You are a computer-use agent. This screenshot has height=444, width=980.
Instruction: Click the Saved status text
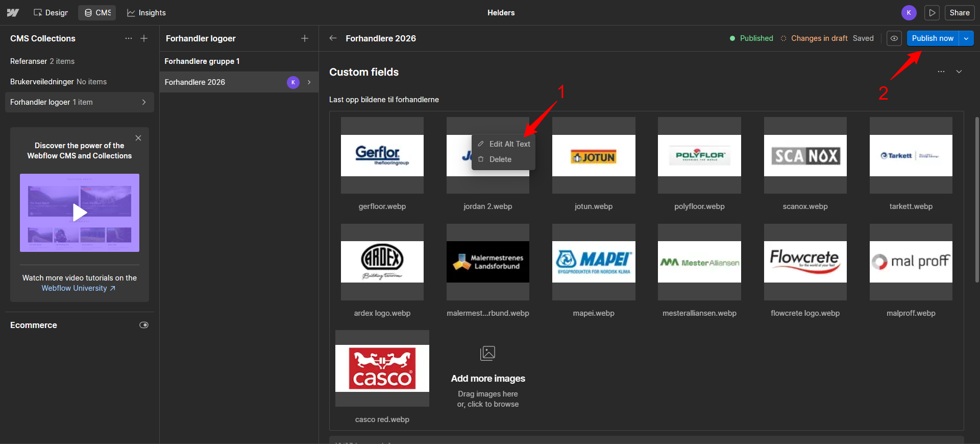pos(863,38)
